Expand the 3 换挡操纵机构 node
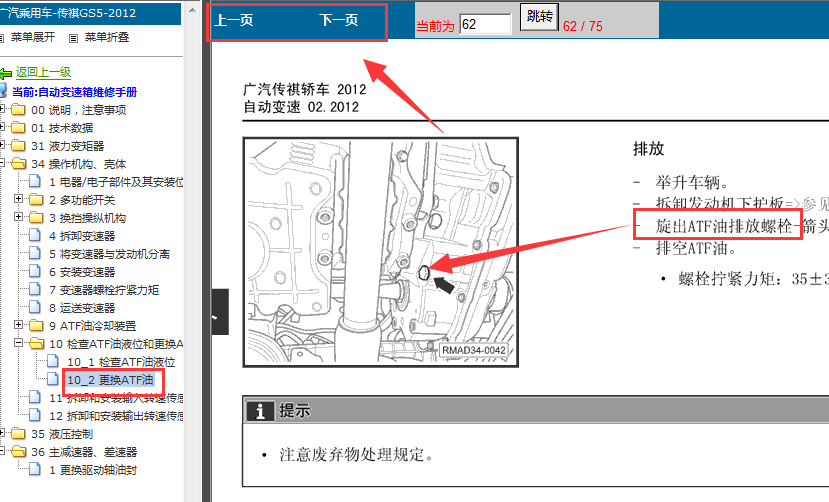The image size is (829, 502). coord(19,217)
